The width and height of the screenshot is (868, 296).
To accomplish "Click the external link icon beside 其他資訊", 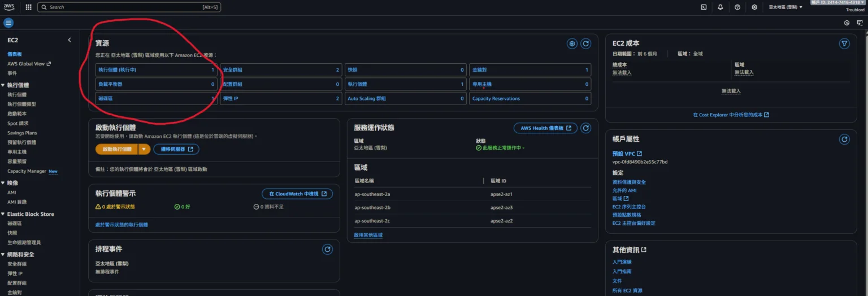I will point(644,250).
